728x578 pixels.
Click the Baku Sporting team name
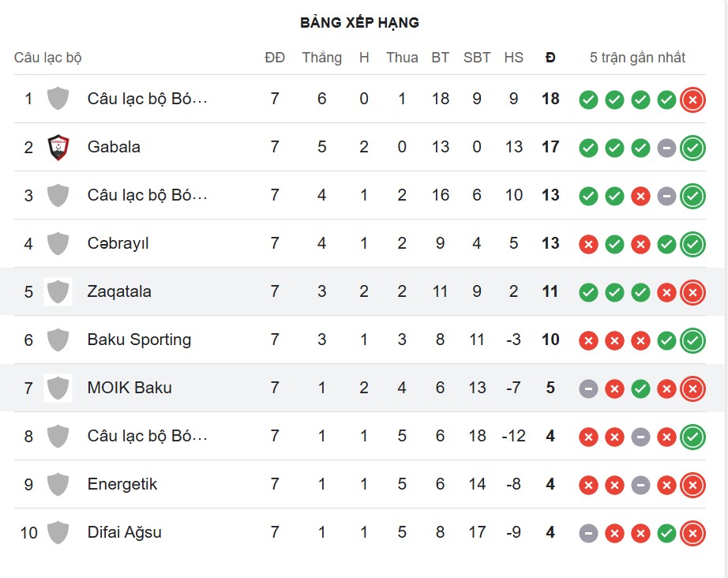pyautogui.click(x=138, y=340)
